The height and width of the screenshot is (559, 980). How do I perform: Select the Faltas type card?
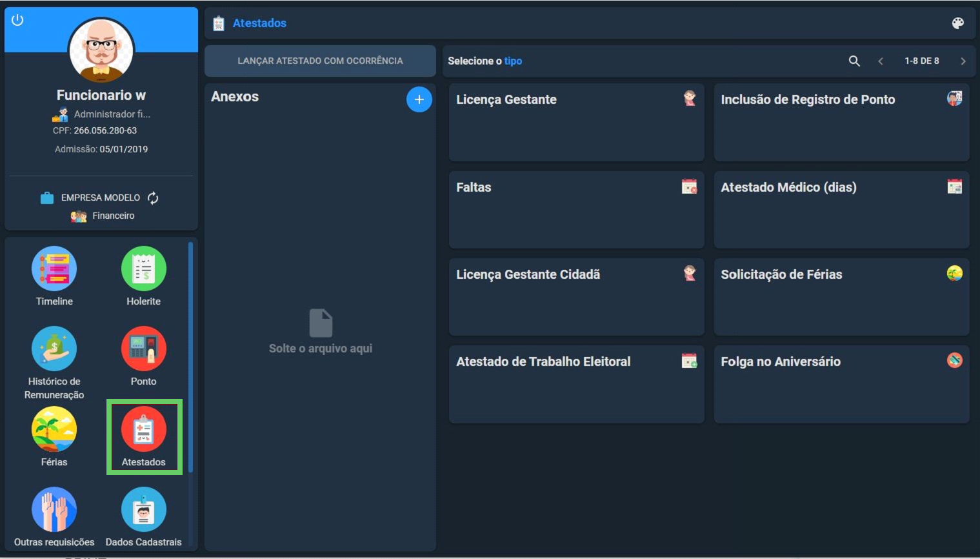pos(577,210)
